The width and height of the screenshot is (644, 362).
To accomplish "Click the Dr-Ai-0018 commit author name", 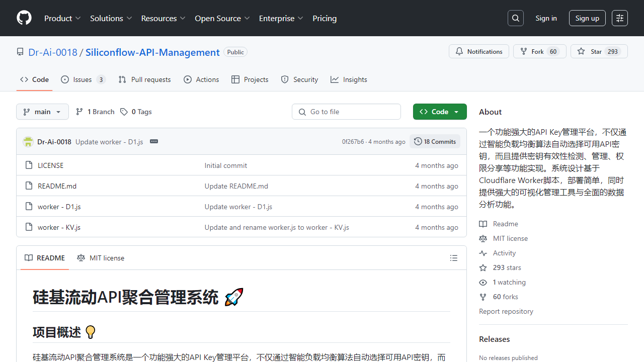I will (54, 142).
